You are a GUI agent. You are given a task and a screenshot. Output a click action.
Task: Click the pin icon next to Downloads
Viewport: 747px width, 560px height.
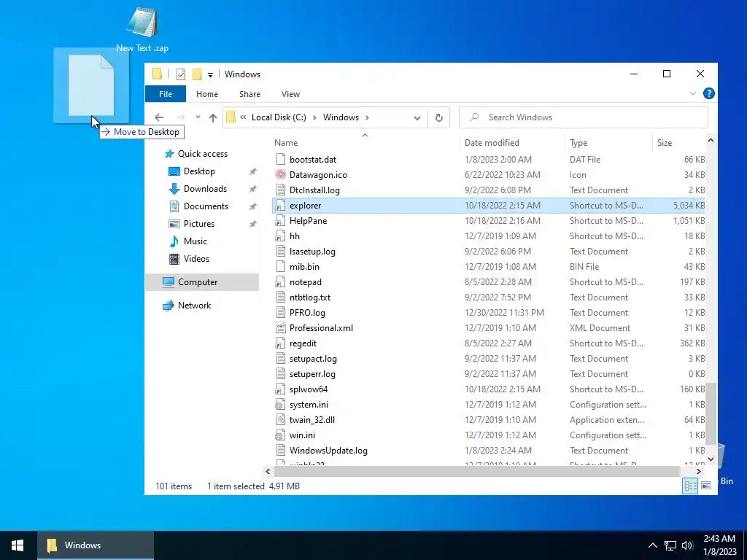[x=252, y=189]
